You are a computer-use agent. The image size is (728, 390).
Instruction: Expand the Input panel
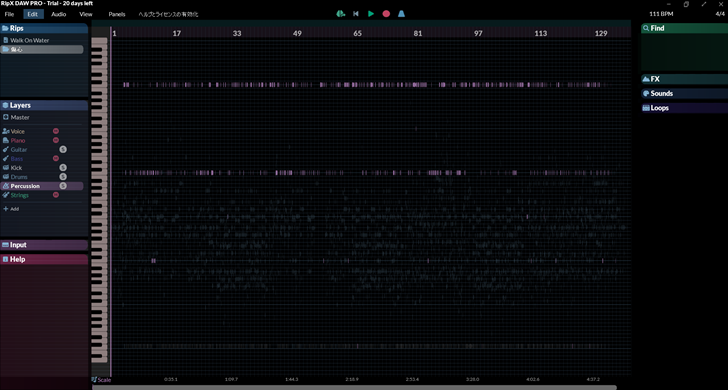44,245
